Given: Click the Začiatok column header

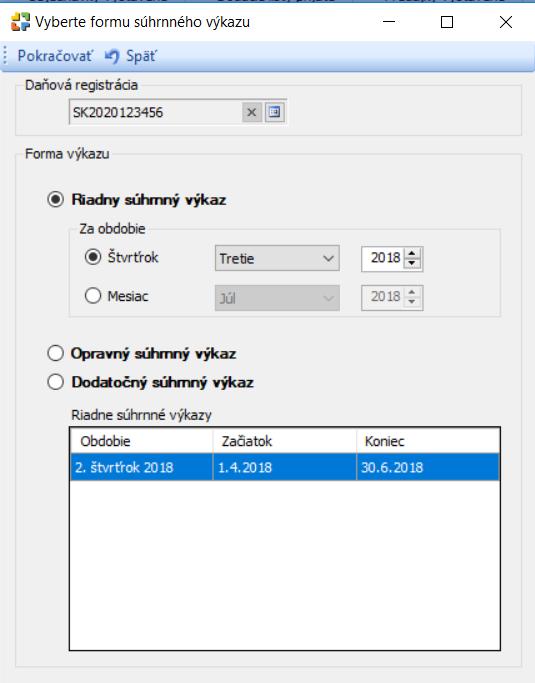Looking at the screenshot, I should point(284,441).
